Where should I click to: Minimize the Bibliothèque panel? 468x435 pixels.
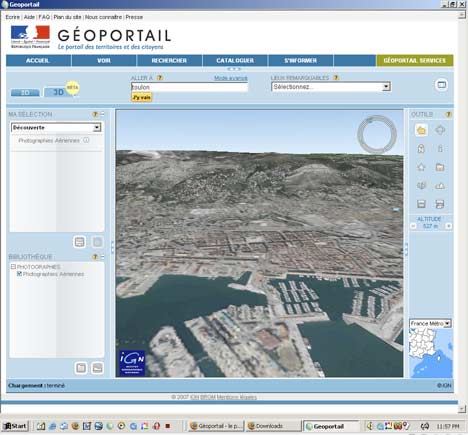(102, 257)
